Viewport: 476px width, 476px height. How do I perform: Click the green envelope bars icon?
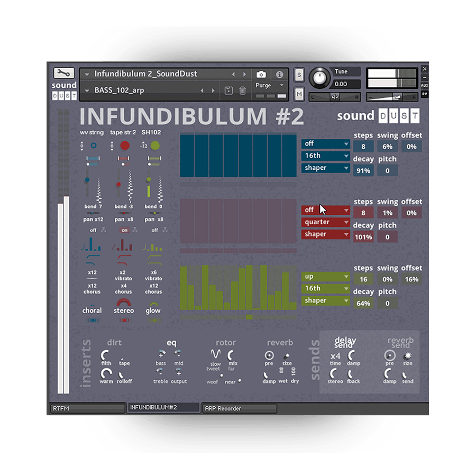(153, 246)
